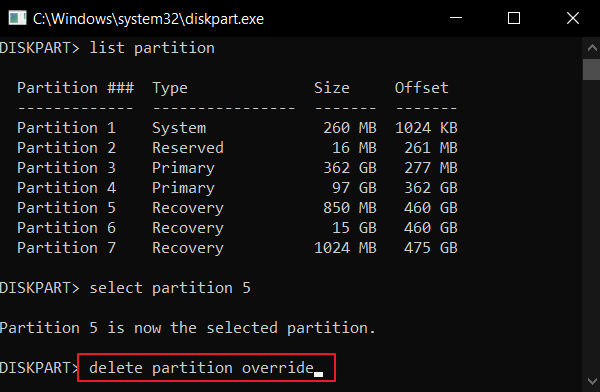This screenshot has width=600, height=392.
Task: Click 'Partition 4' row label
Action: [67, 188]
